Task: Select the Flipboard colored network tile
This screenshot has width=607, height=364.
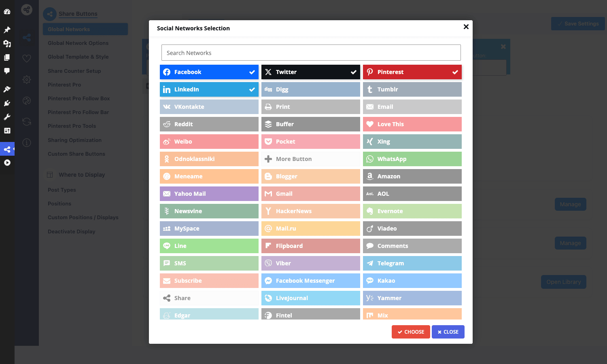Action: pos(311,246)
